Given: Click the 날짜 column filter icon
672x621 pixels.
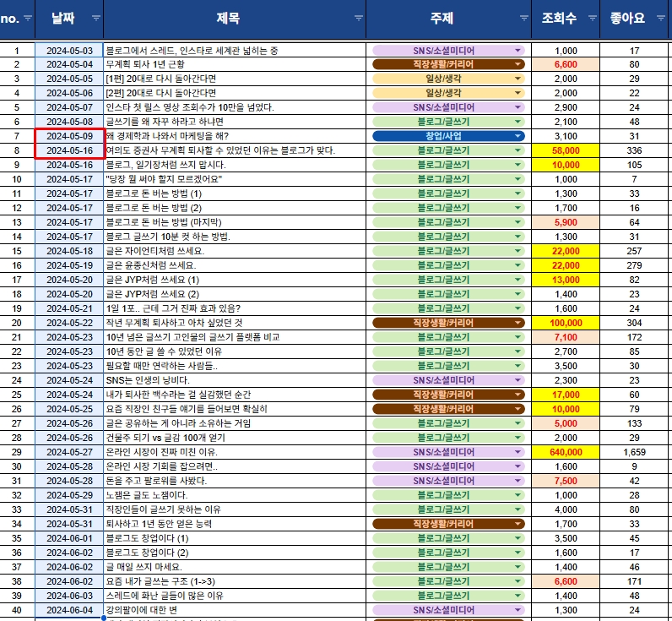Looking at the screenshot, I should pyautogui.click(x=95, y=19).
